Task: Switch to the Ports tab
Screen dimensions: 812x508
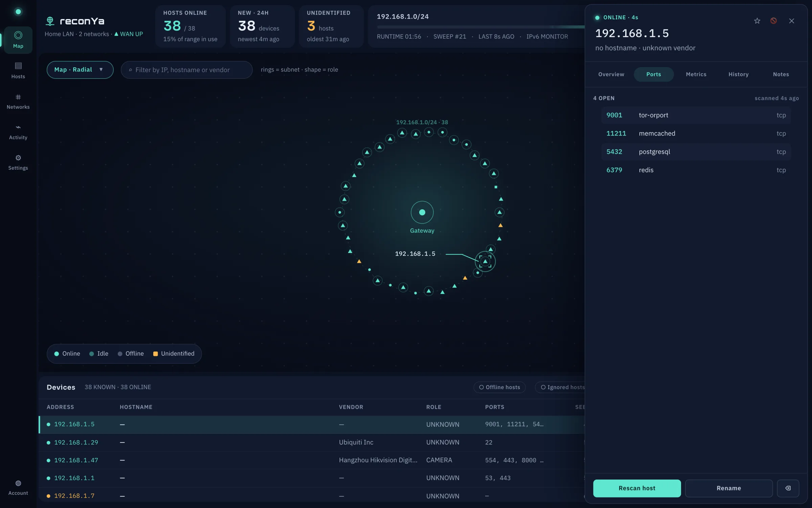Action: 653,74
